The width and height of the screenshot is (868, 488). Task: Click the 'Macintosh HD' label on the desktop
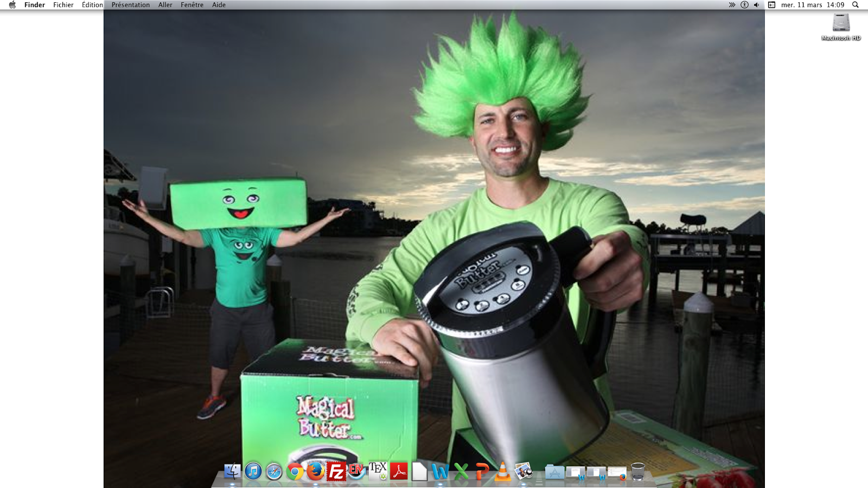[841, 38]
